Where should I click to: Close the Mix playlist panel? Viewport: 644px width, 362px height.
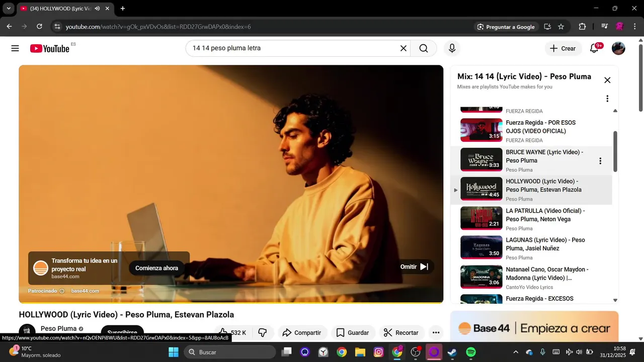click(x=607, y=80)
